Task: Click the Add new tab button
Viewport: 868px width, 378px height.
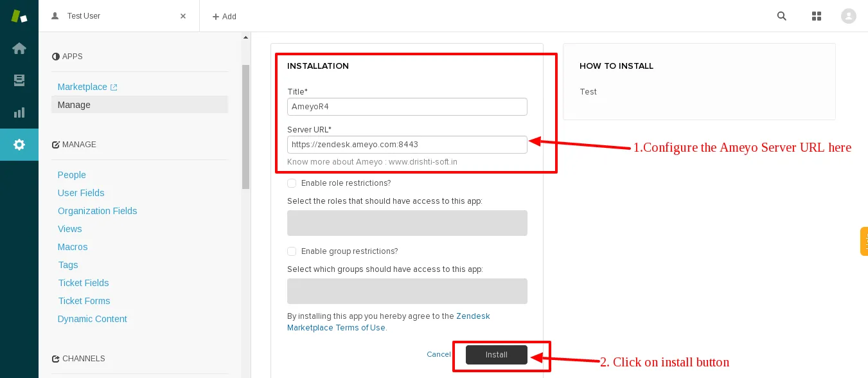Action: pyautogui.click(x=224, y=17)
